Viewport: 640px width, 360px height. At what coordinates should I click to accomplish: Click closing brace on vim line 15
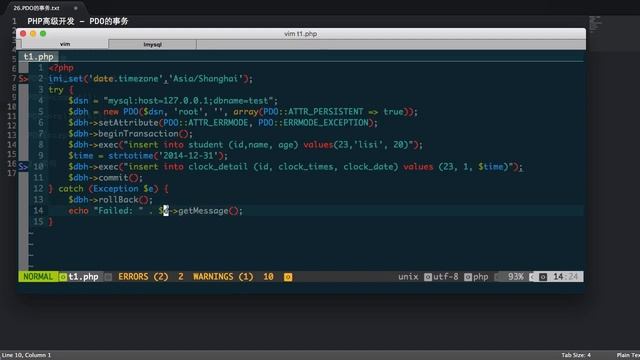(51, 222)
